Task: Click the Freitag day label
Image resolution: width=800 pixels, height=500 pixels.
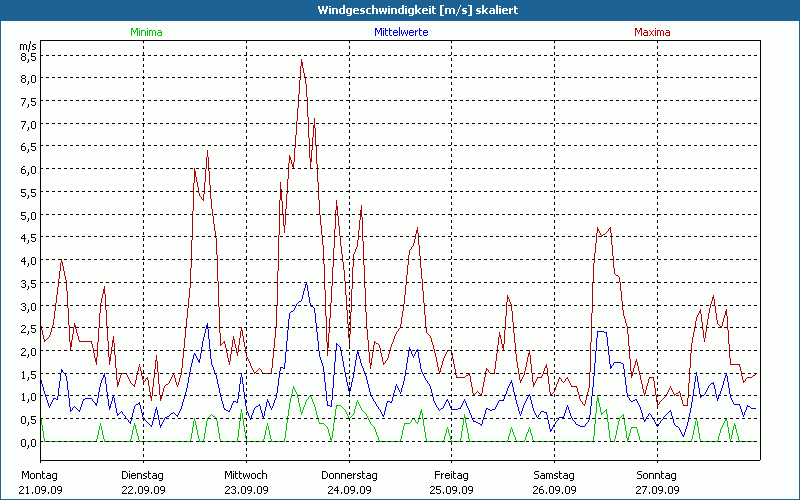Action: click(x=452, y=476)
